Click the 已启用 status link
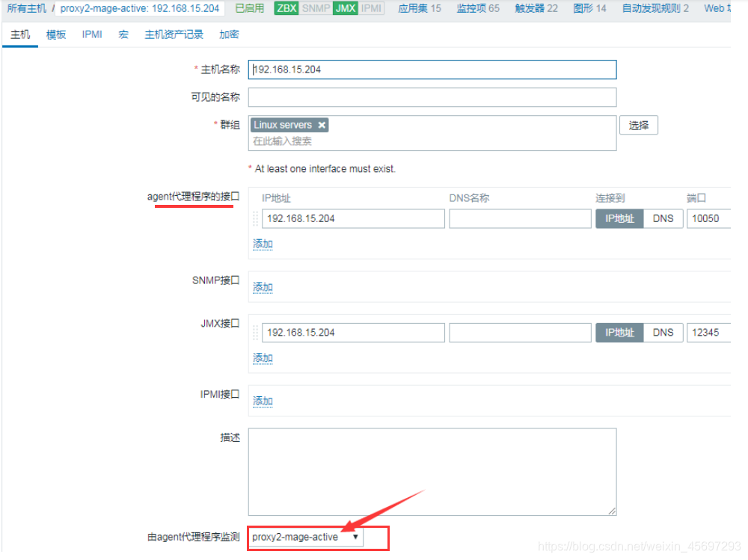 [x=250, y=8]
